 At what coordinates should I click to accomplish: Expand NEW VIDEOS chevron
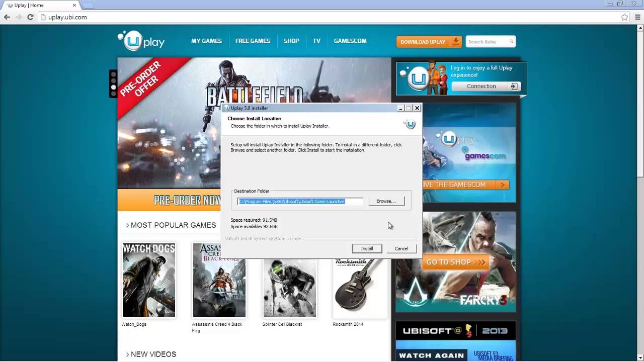coord(128,354)
